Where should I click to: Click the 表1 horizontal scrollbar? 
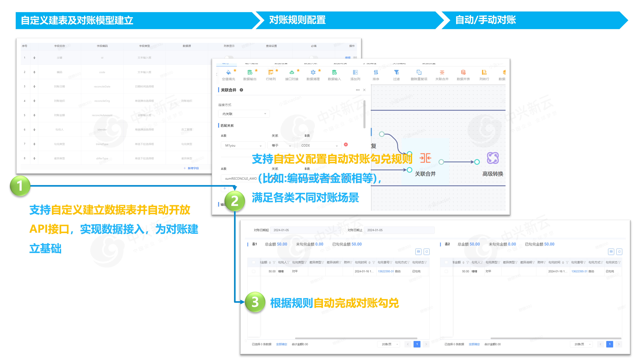356,338
